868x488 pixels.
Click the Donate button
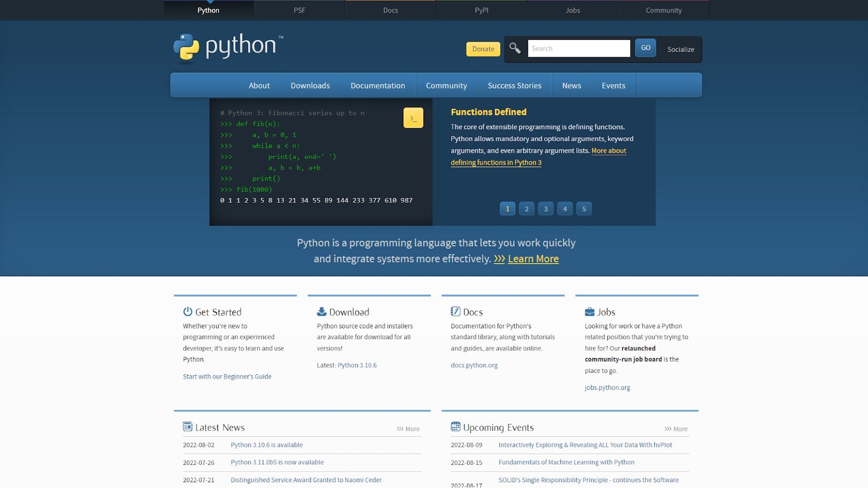483,49
